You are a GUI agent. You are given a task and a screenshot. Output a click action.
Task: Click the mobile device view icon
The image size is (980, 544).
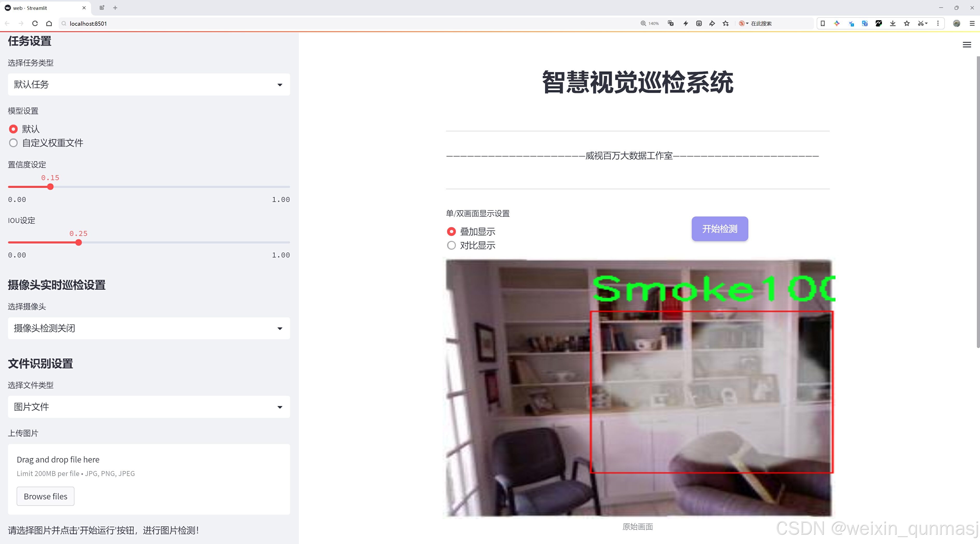pyautogui.click(x=823, y=24)
